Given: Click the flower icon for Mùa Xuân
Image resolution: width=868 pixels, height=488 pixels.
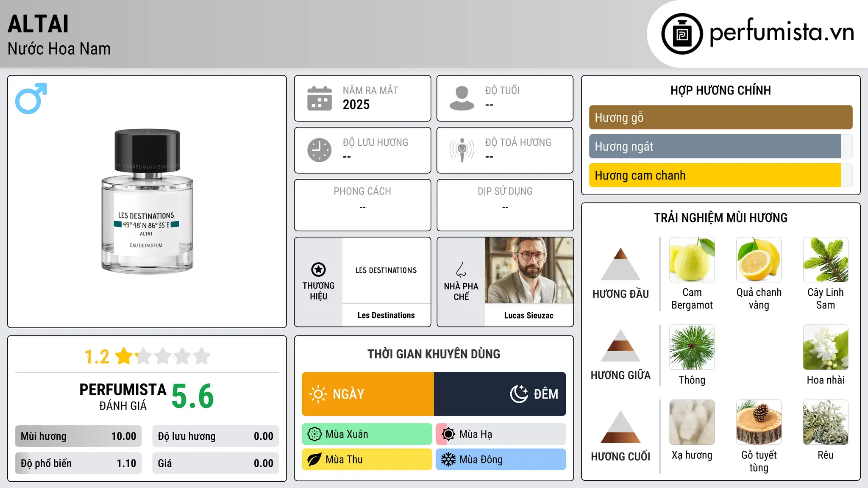Looking at the screenshot, I should coord(314,434).
